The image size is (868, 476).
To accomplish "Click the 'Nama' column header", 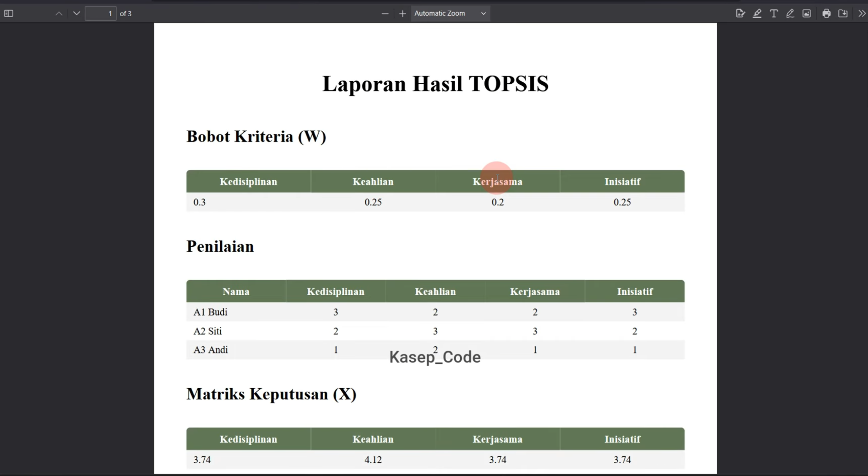I will (236, 292).
